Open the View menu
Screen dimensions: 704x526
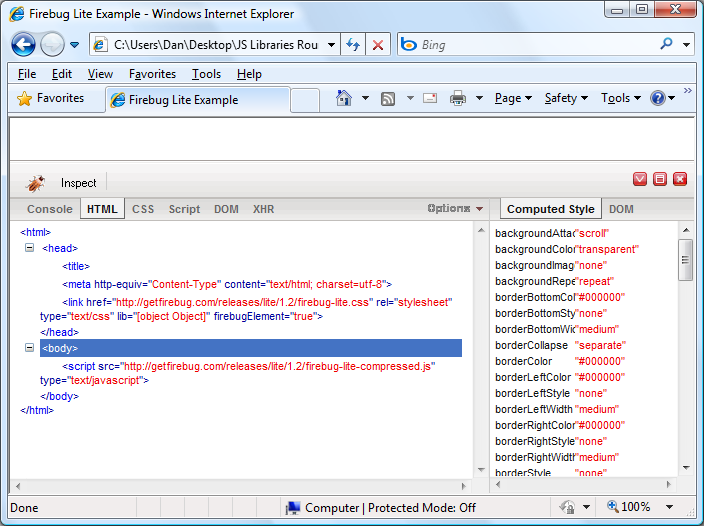point(100,74)
